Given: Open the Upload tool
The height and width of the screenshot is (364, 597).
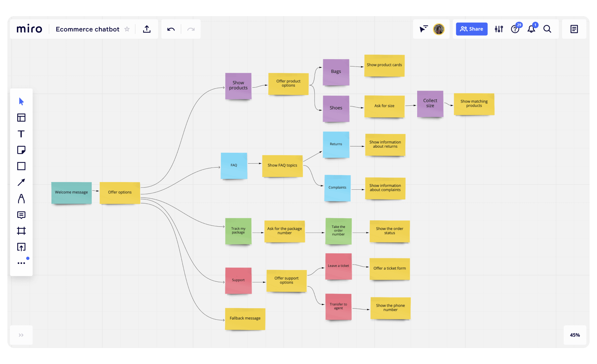Looking at the screenshot, I should pos(21,247).
